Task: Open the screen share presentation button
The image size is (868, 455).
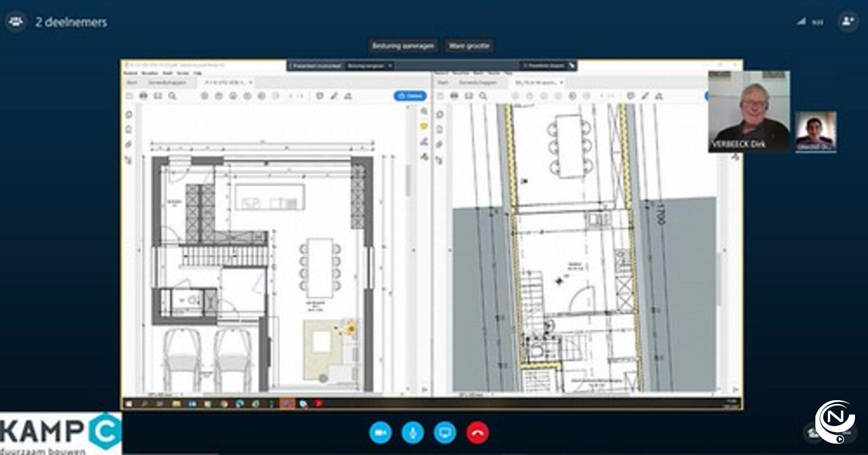Action: (x=445, y=433)
